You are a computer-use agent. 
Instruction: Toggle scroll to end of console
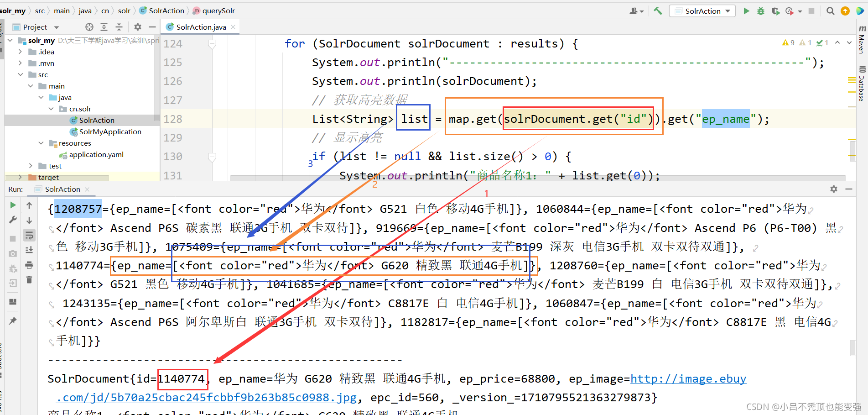click(x=29, y=250)
